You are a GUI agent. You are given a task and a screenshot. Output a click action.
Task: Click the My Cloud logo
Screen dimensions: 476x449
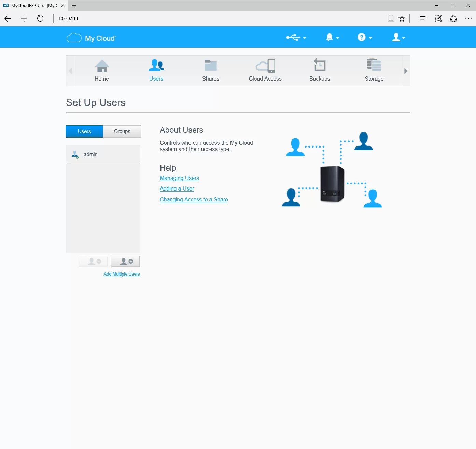(92, 38)
